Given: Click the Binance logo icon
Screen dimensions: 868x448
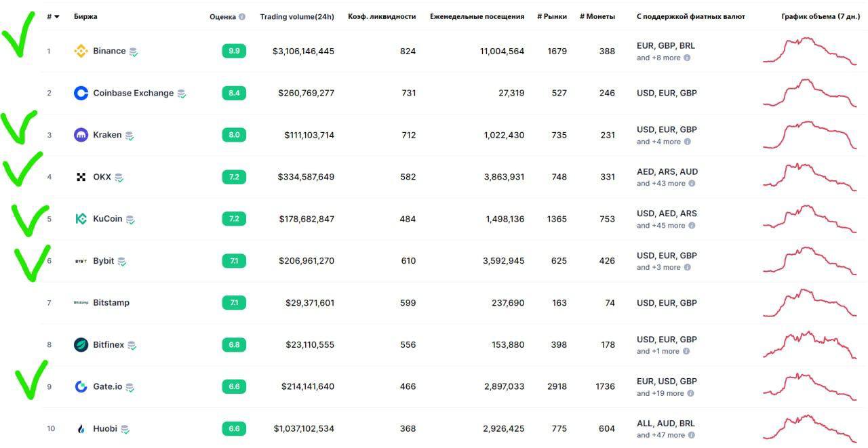Looking at the screenshot, I should click(81, 51).
